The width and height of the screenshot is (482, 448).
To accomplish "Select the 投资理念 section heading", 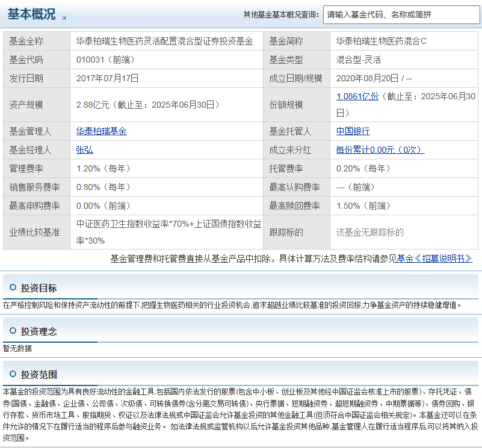I will click(x=39, y=331).
